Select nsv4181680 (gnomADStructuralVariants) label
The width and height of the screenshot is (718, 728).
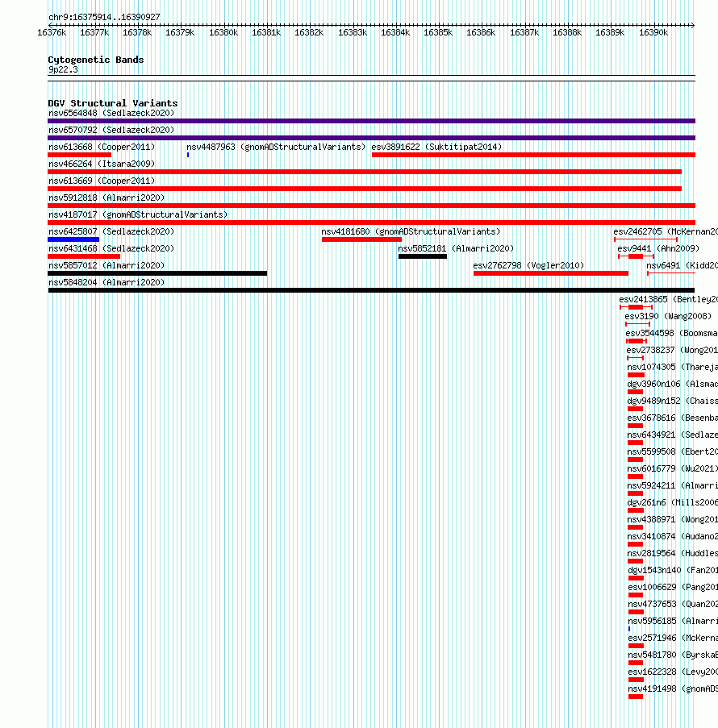coord(411,231)
